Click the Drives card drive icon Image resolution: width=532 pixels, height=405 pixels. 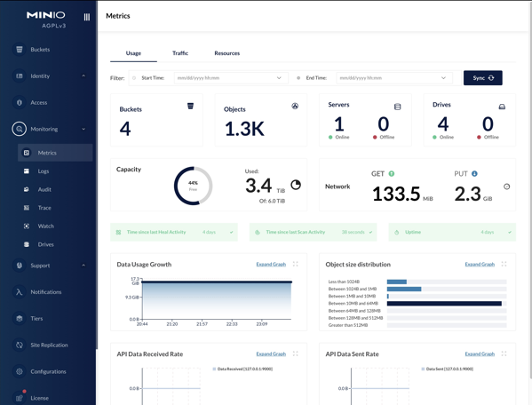tap(502, 107)
